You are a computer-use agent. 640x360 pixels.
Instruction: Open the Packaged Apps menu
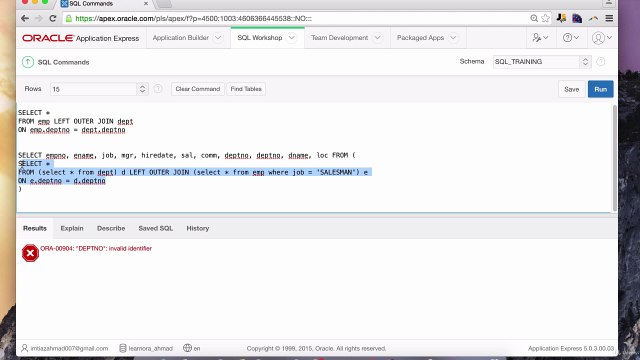click(x=420, y=38)
